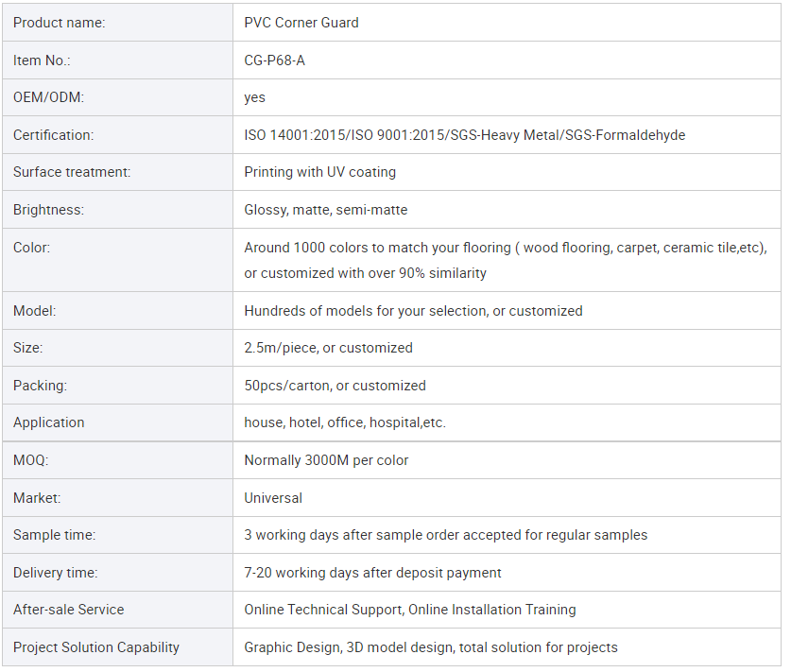Click the '50pcs/carton, or customized' packing value
791x672 pixels.
point(335,386)
